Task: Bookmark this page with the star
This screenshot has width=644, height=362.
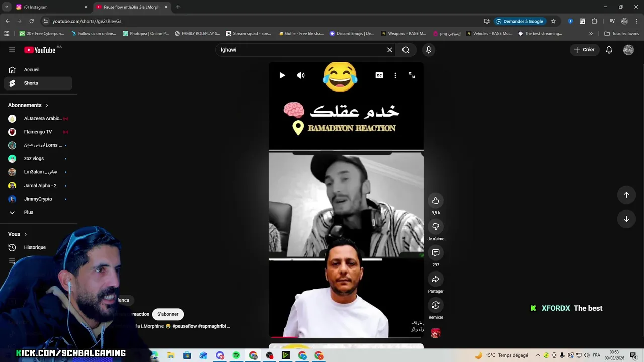Action: click(x=553, y=21)
